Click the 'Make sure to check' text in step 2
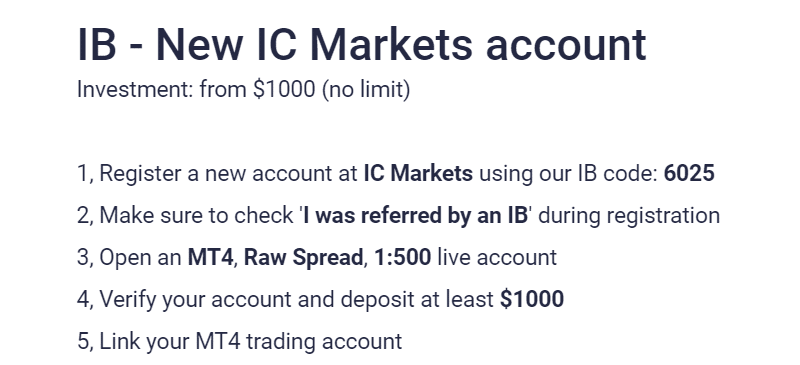Image resolution: width=800 pixels, height=365 pixels. coord(196,215)
